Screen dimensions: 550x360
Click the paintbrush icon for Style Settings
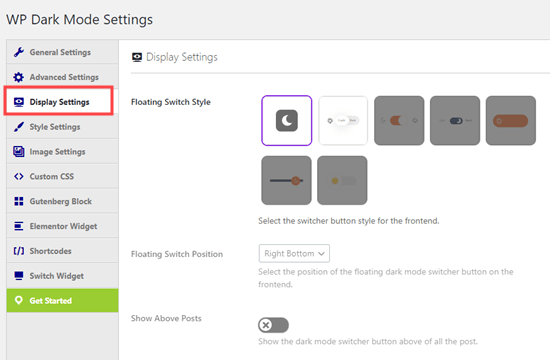(19, 127)
